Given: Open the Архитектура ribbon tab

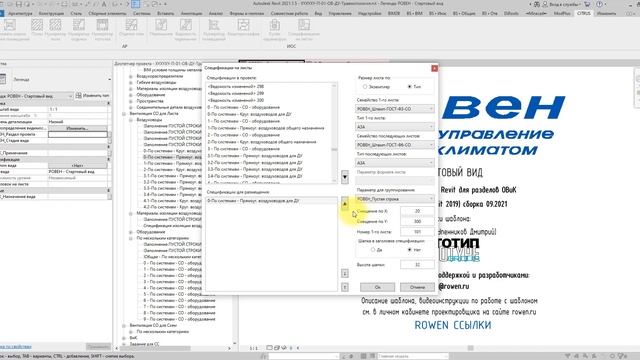Looking at the screenshot, I should point(20,13).
